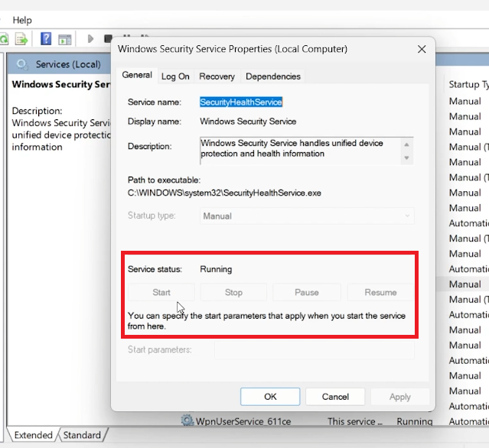Image resolution: width=489 pixels, height=448 pixels.
Task: Open the Help menu
Action: point(22,20)
